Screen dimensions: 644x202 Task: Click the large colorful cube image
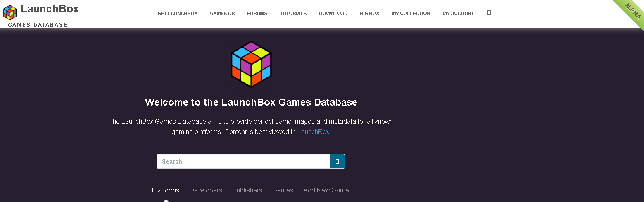[x=251, y=64]
